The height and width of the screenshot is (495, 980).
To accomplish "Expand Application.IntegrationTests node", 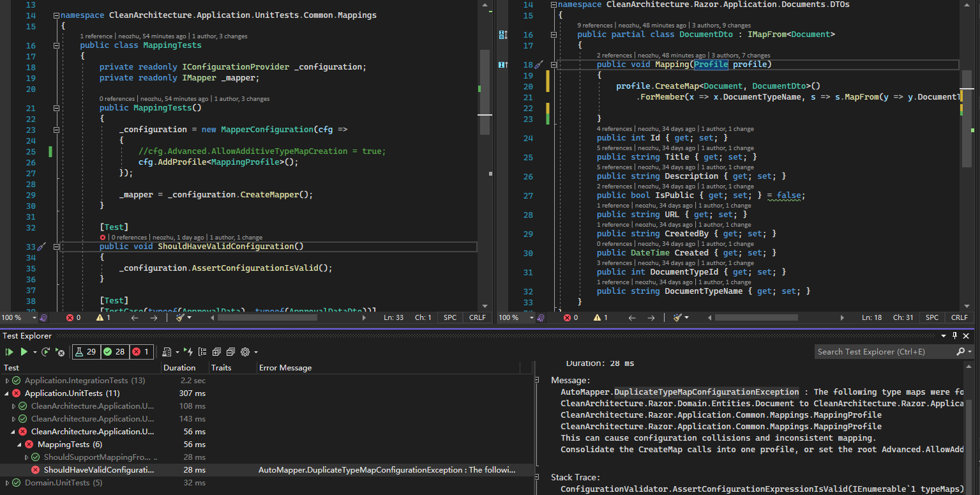I will [7, 381].
